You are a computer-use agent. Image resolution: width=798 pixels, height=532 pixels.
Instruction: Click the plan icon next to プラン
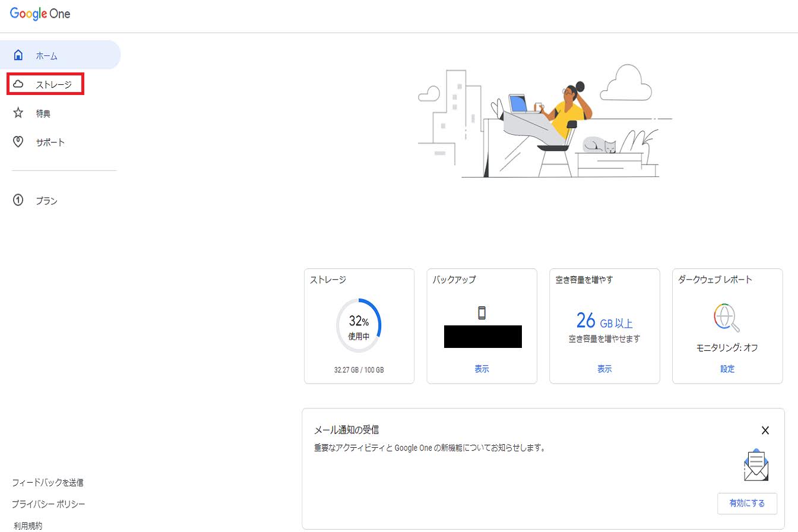(18, 201)
